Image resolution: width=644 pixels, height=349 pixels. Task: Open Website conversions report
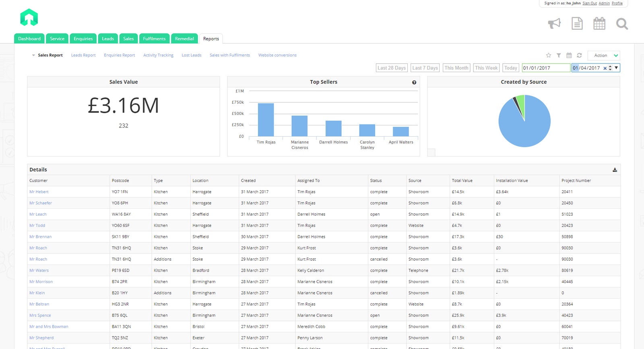click(277, 55)
